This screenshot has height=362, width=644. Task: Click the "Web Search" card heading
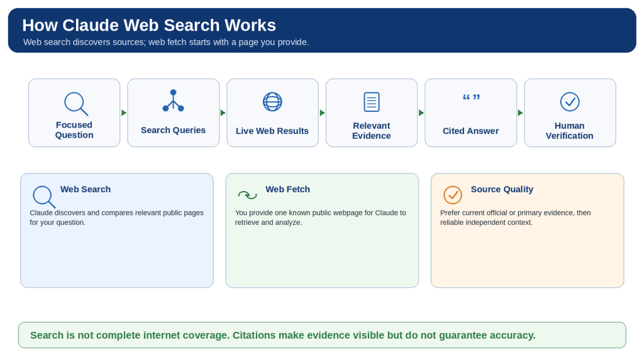86,189
